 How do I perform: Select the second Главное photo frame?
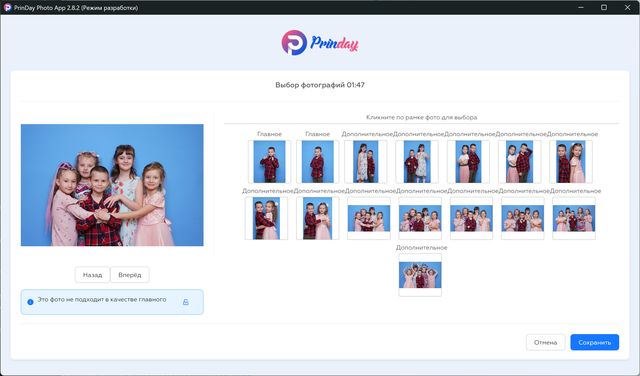318,162
